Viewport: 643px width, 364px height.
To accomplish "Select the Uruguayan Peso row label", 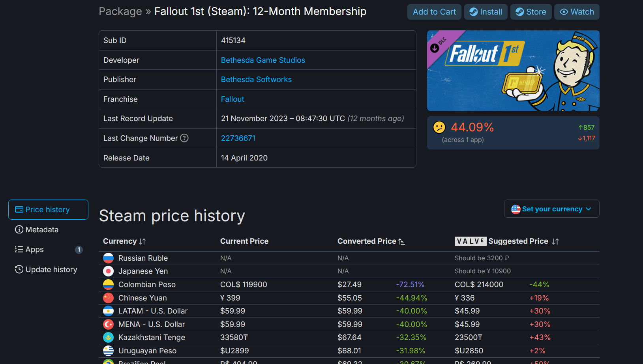I will click(x=147, y=351).
